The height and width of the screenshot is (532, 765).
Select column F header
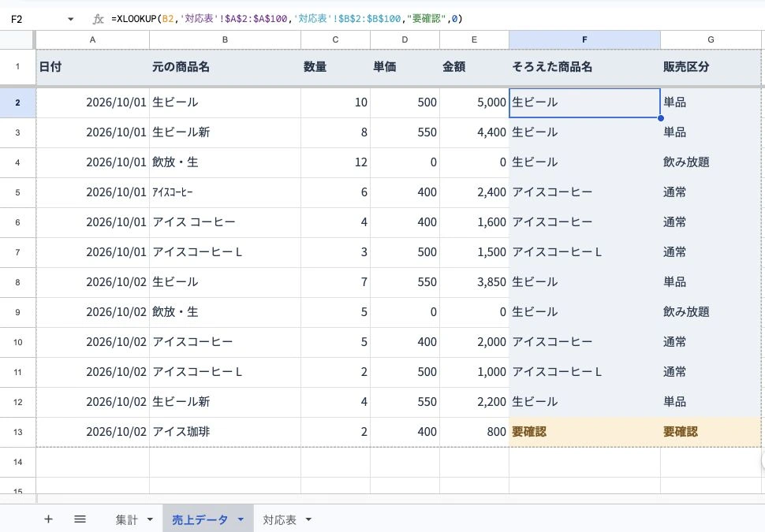(x=584, y=40)
